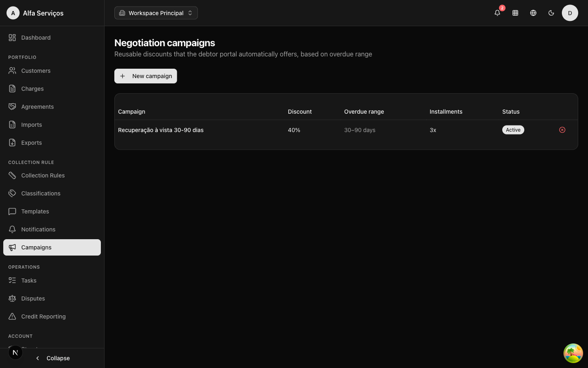Expand the Workspace Principal selector
The height and width of the screenshot is (368, 588).
point(156,13)
